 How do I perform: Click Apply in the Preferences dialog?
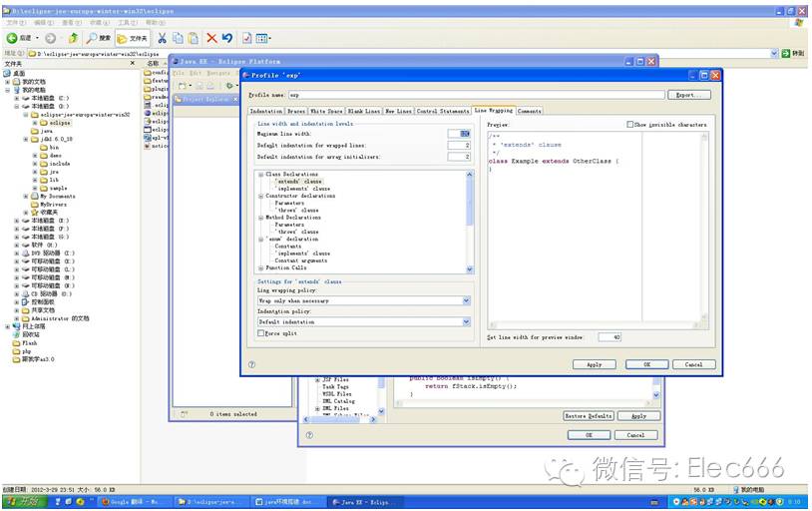[x=639, y=415]
